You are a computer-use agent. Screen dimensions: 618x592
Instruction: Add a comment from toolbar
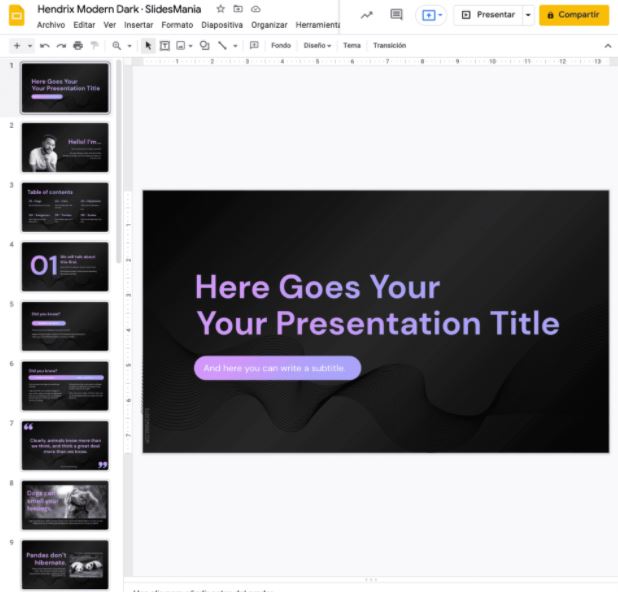(255, 45)
